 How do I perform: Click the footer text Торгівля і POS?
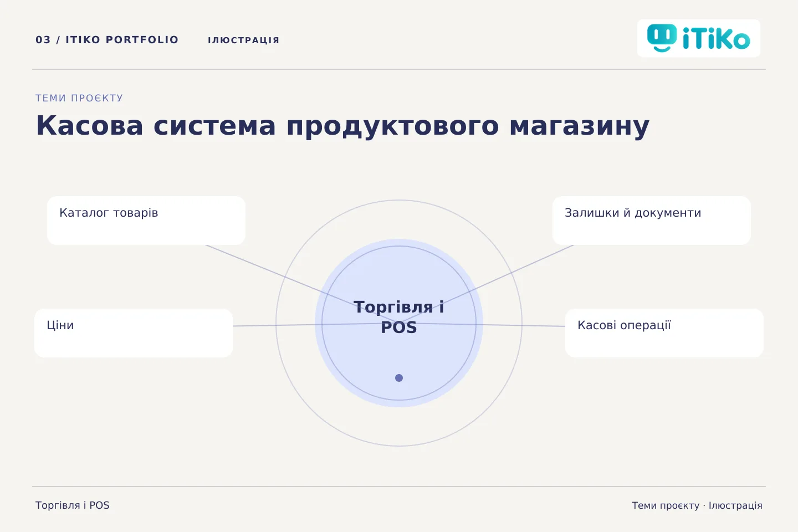73,505
